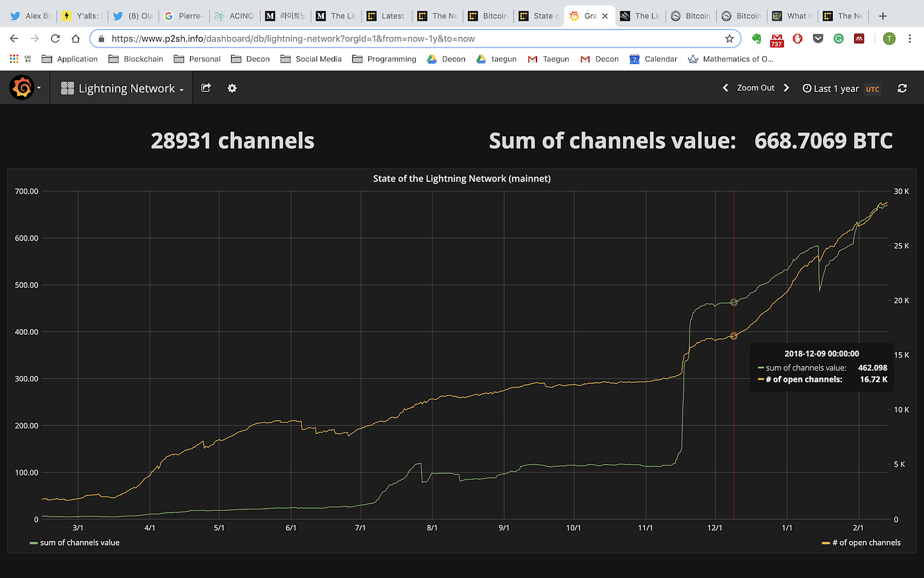Reload the page with browser reload icon
Viewport: 924px width, 578px height.
point(55,38)
